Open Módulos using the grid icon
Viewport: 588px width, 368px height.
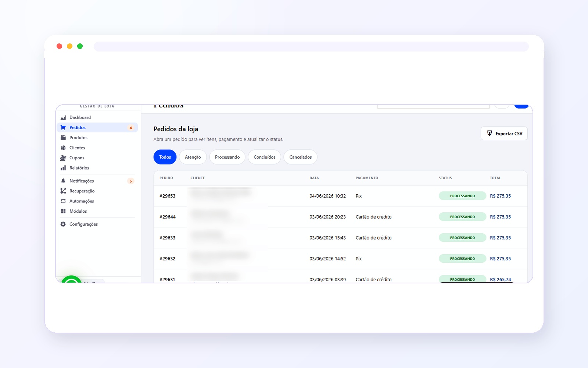click(x=63, y=211)
